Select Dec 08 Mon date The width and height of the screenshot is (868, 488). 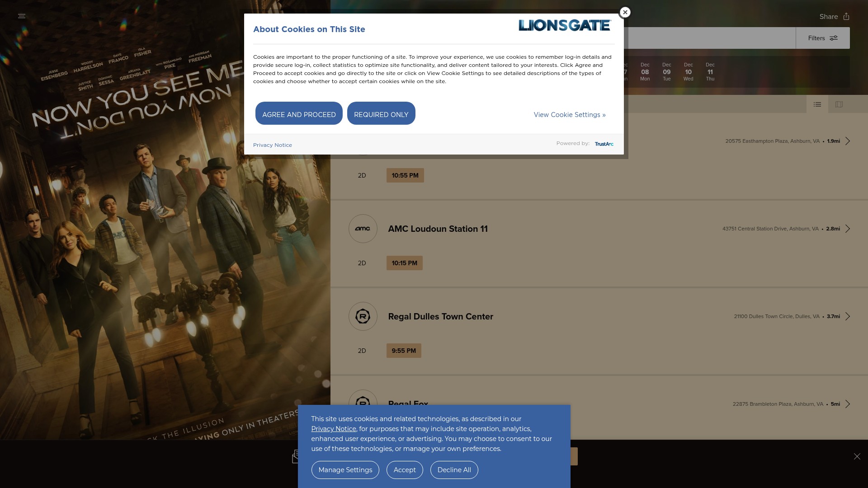point(645,72)
